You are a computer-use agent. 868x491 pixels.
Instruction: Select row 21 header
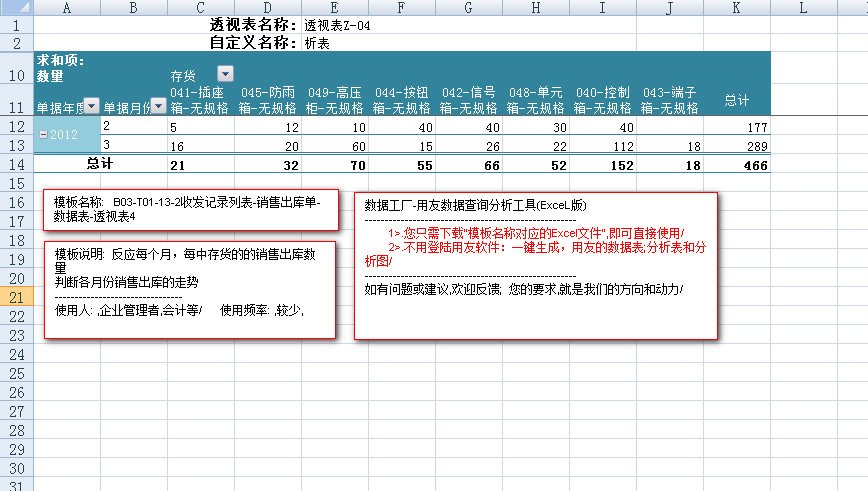(x=16, y=297)
